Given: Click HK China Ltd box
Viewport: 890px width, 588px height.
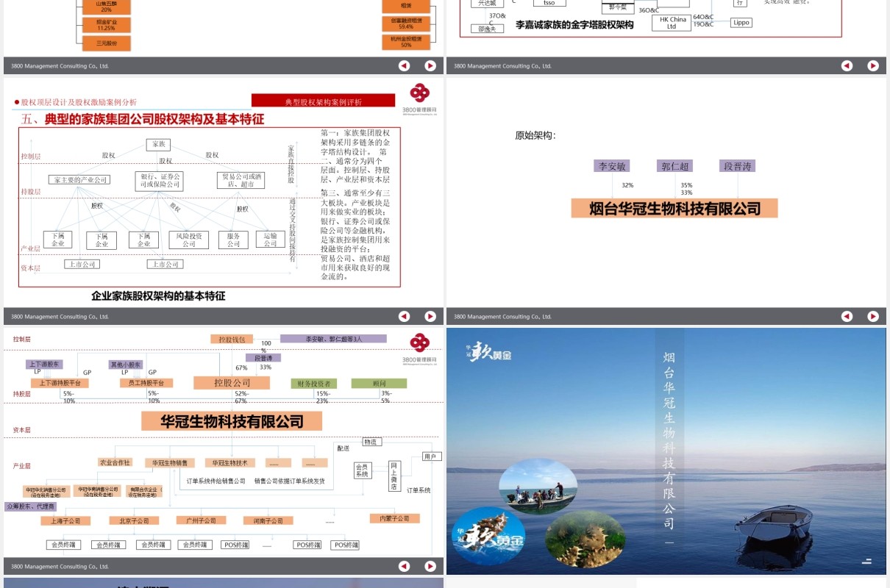Looking at the screenshot, I should coord(672,23).
